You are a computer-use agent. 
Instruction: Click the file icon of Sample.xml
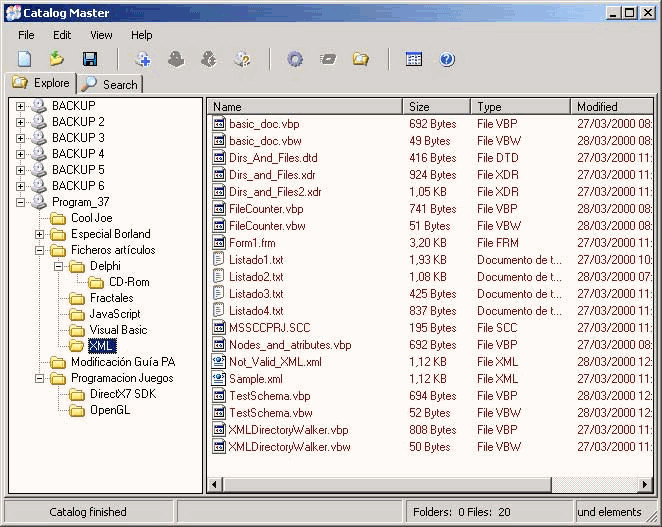pos(219,378)
